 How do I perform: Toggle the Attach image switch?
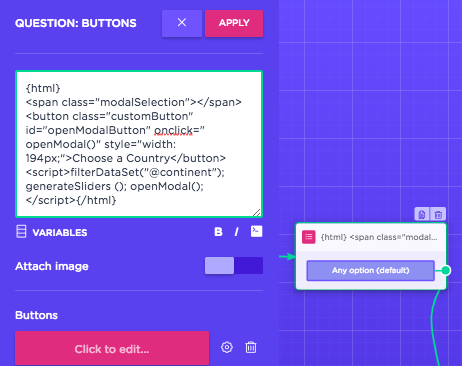234,265
